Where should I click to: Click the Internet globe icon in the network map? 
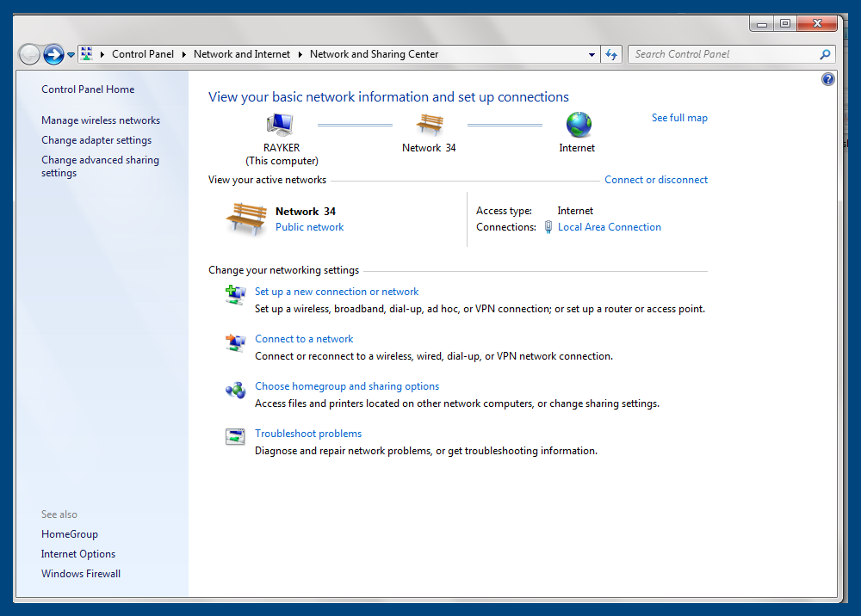578,124
